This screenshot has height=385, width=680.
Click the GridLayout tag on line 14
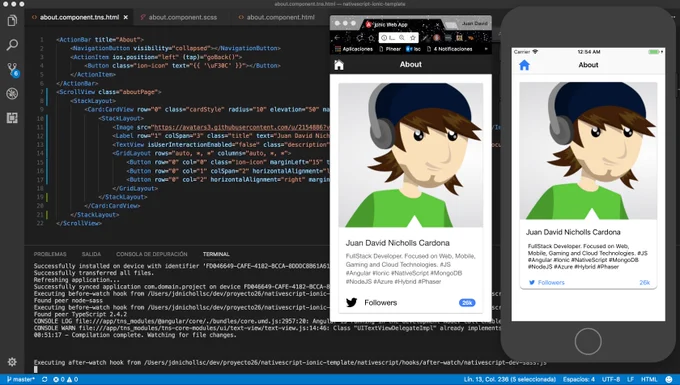pyautogui.click(x=202, y=153)
